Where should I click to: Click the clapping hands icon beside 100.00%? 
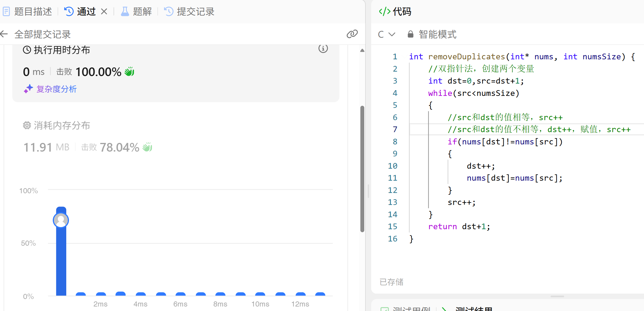[129, 72]
